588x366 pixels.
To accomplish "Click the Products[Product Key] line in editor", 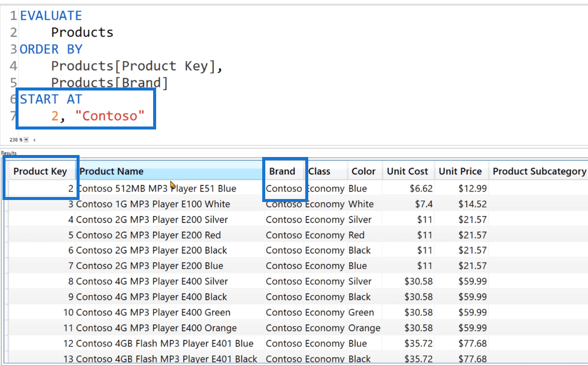I will (137, 66).
